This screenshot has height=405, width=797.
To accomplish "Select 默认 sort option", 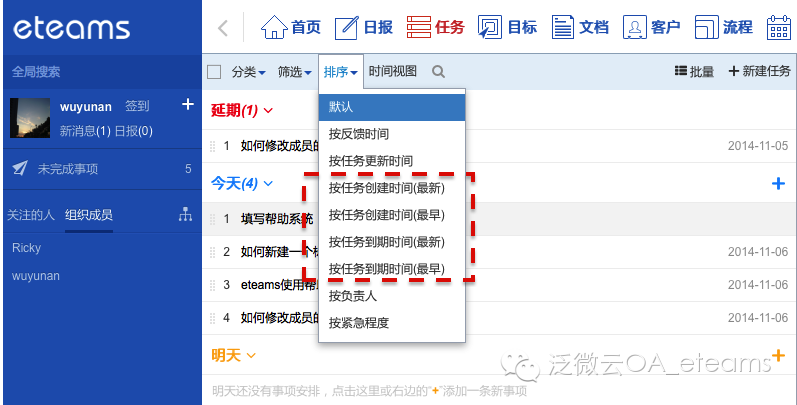I will pos(392,107).
